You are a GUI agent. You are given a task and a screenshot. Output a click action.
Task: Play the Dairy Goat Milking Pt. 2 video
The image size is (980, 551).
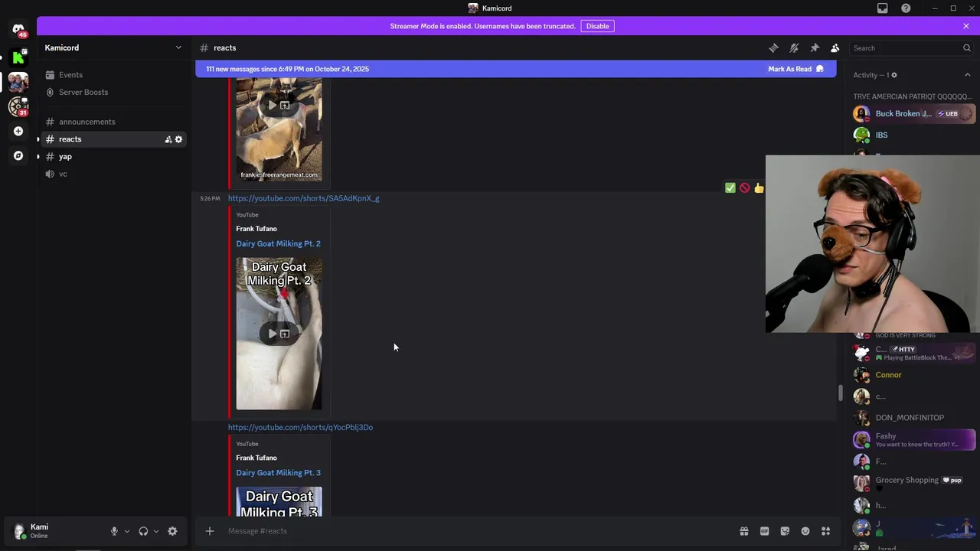272,334
